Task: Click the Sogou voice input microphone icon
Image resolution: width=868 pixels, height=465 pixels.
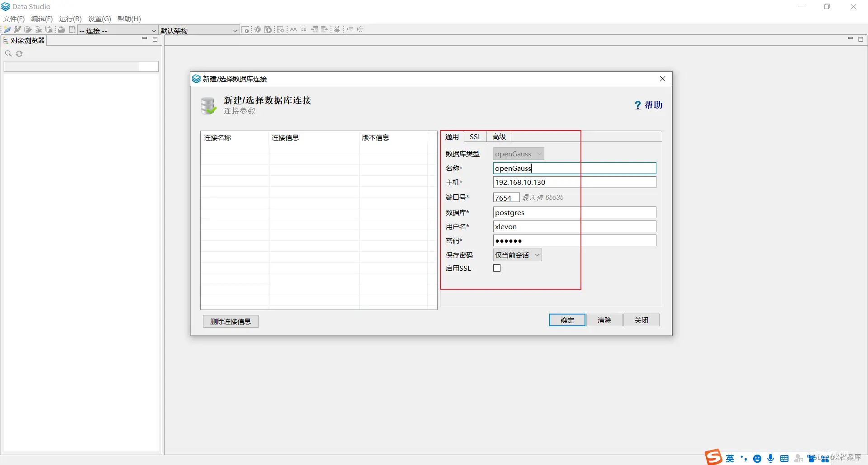Action: [x=771, y=459]
